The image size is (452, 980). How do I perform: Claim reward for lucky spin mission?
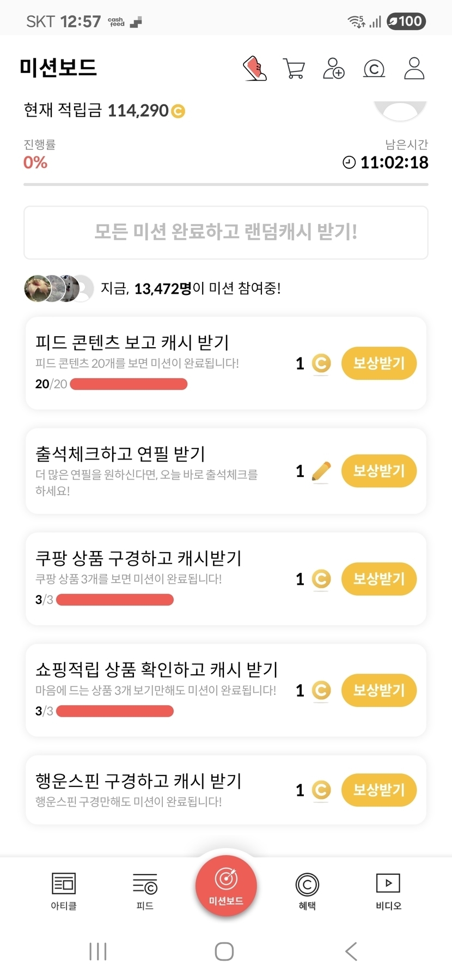click(379, 790)
